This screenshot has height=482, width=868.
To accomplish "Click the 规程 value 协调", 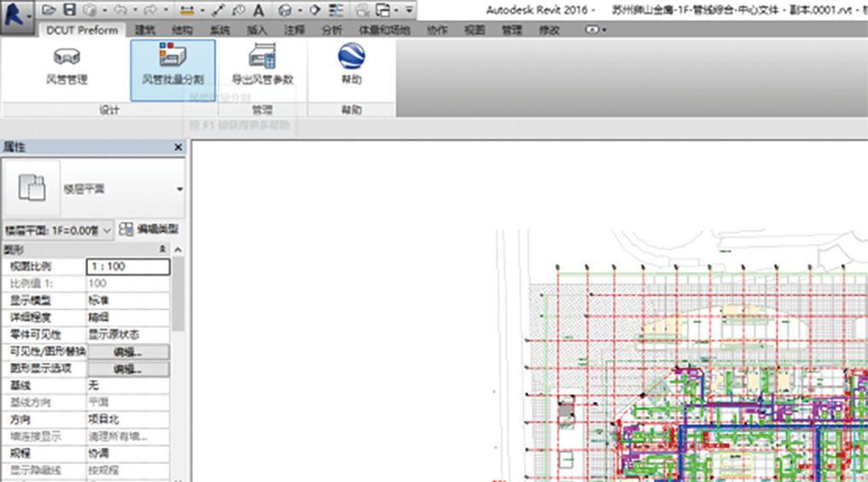I will (128, 453).
